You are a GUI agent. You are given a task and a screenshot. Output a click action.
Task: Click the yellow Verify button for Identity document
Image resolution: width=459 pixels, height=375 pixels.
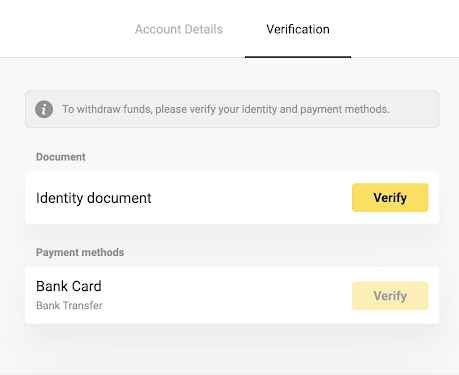pyautogui.click(x=390, y=197)
